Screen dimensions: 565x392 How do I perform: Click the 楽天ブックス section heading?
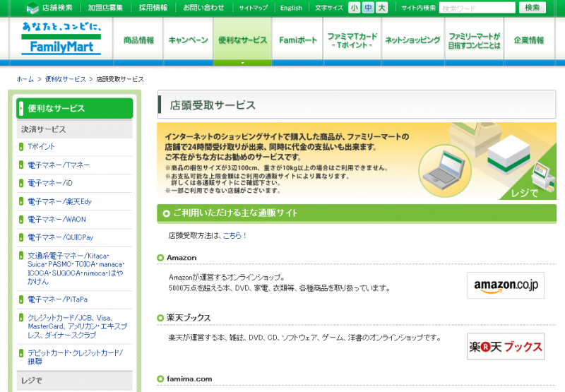tap(189, 318)
